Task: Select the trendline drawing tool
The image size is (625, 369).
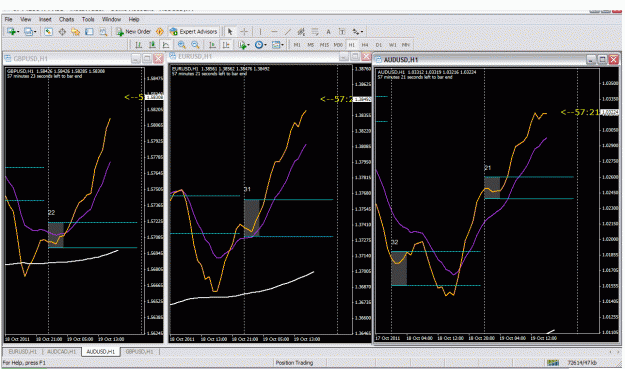Action: click(x=288, y=31)
